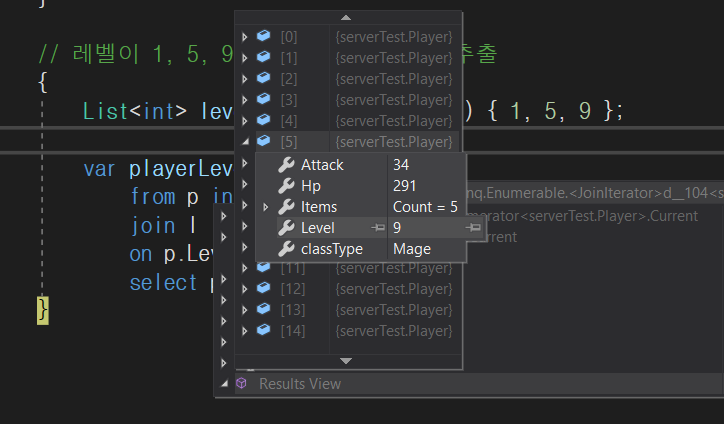Expand element [14] in the list
The image size is (724, 424).
click(245, 331)
